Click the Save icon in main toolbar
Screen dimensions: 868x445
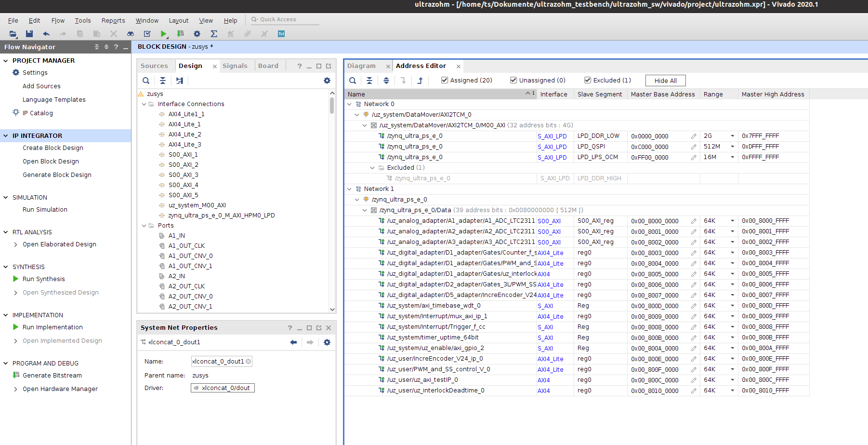(29, 34)
